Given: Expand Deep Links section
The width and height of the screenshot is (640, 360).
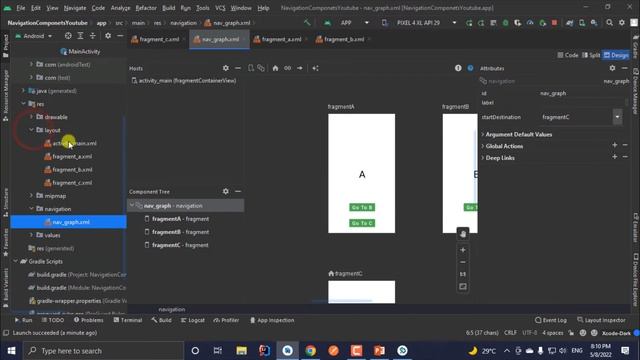Looking at the screenshot, I should click(x=483, y=158).
